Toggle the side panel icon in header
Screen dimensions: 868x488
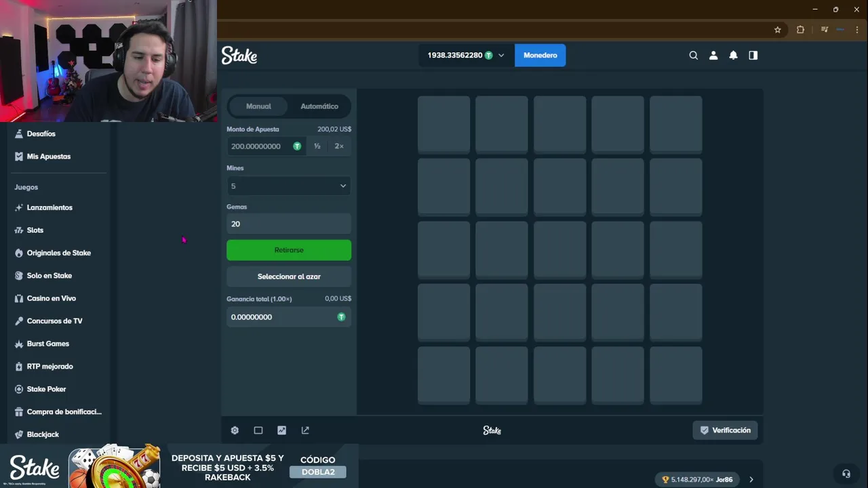pos(753,56)
